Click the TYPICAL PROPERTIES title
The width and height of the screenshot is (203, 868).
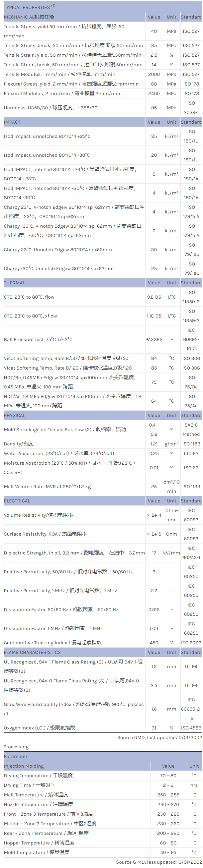pos(27,7)
